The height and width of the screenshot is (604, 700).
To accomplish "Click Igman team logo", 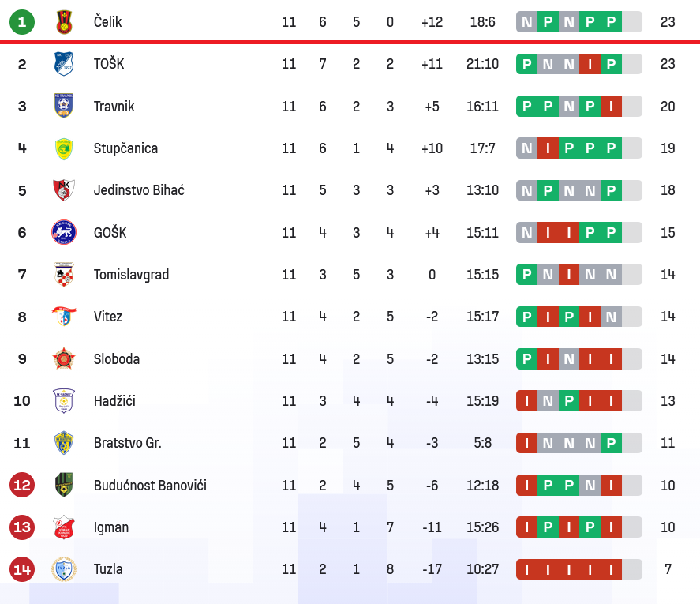I will [x=64, y=527].
